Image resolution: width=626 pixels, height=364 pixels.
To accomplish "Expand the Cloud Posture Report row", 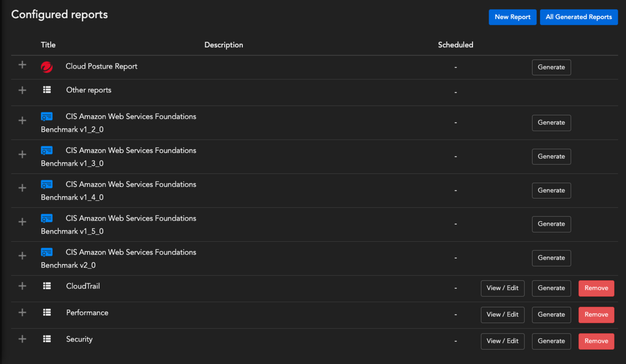I will [x=22, y=65].
